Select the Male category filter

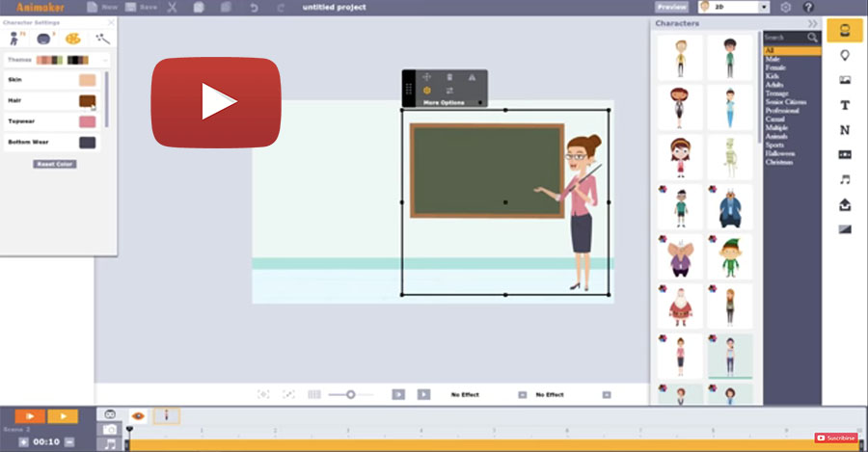pos(773,59)
